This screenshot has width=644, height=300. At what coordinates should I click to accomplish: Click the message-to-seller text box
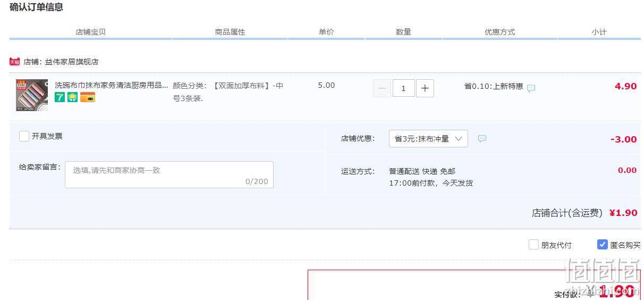pos(169,174)
